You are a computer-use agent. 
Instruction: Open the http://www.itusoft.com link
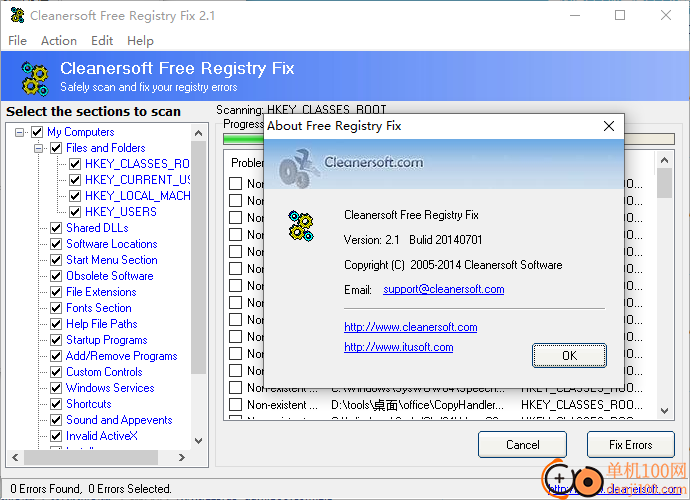(x=399, y=347)
